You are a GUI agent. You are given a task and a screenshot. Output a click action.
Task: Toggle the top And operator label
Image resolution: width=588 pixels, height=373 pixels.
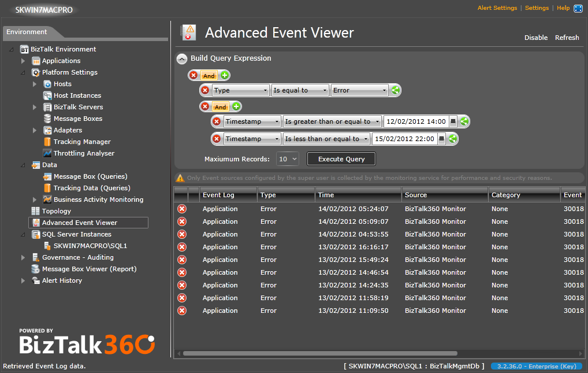tap(209, 76)
